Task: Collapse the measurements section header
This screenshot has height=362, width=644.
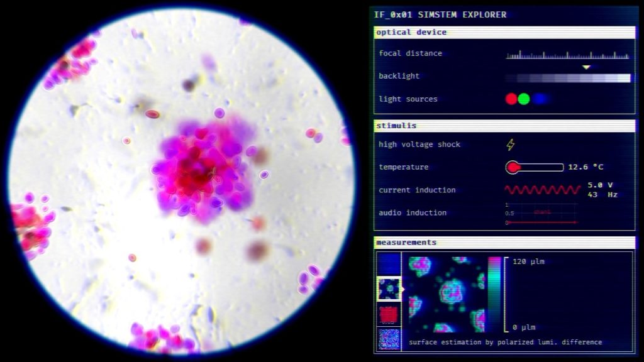Action: point(504,242)
